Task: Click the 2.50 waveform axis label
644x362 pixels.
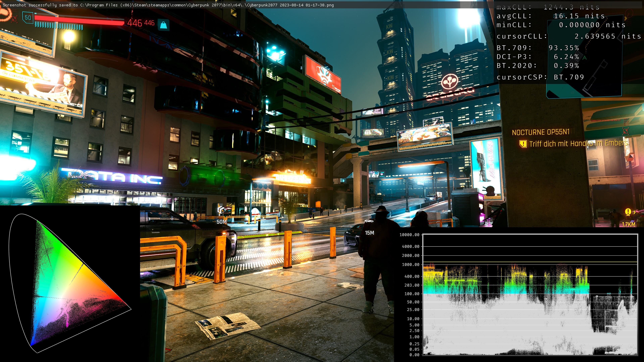Action: (414, 330)
